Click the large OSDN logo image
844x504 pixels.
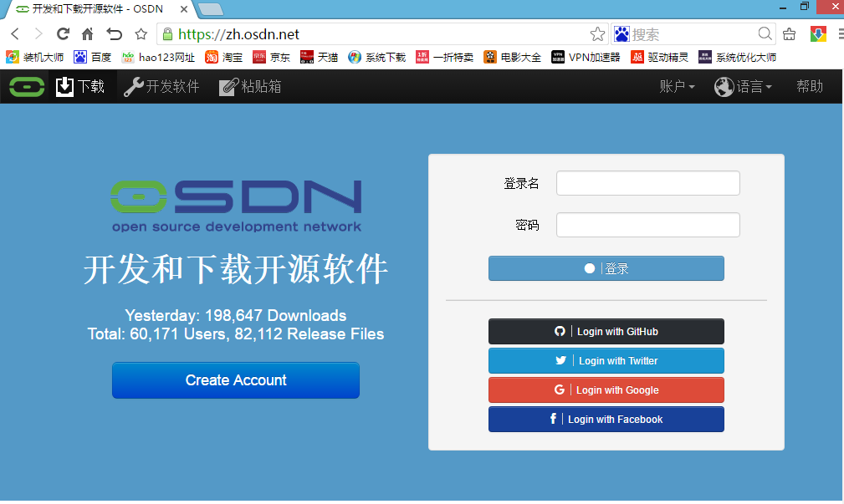coord(236,206)
